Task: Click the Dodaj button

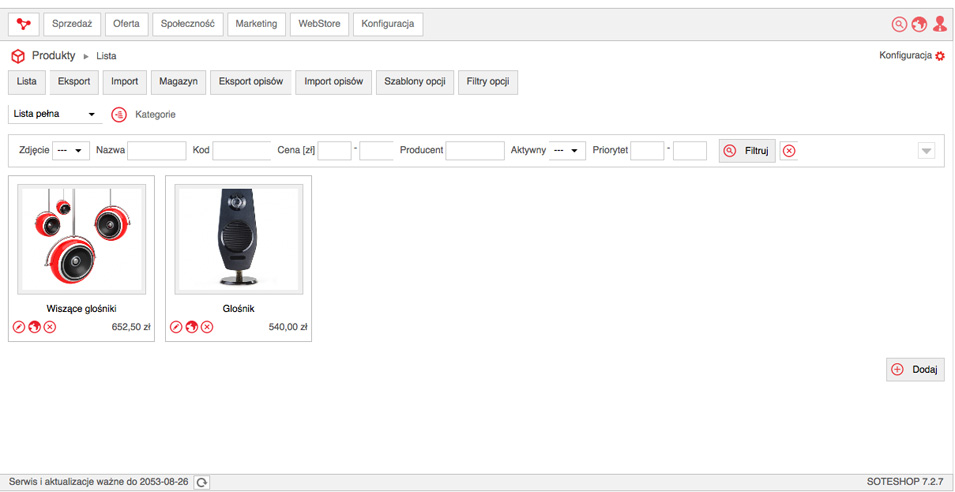Action: [x=915, y=370]
